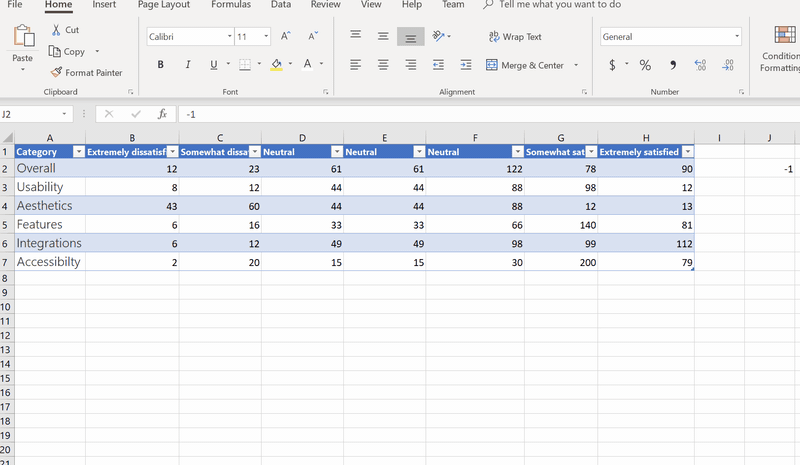Cancel formula bar entry X
Viewport: 800px width, 465px height.
pyautogui.click(x=109, y=114)
